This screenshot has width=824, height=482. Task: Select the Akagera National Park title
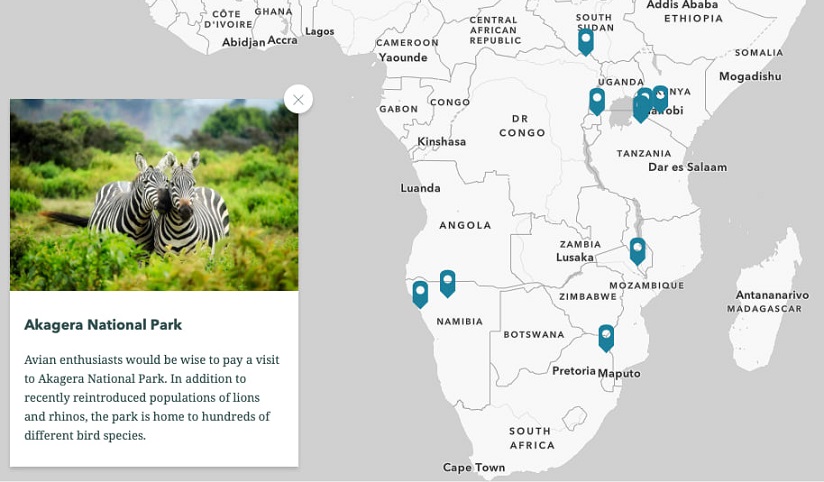tap(103, 325)
